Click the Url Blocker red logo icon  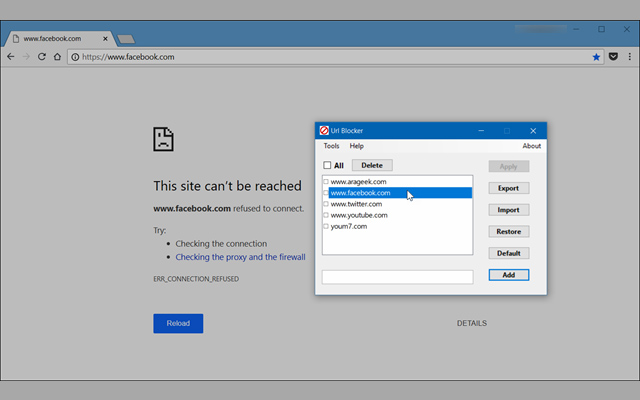tap(324, 131)
